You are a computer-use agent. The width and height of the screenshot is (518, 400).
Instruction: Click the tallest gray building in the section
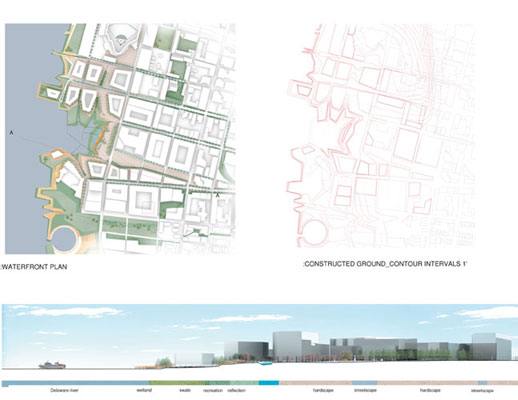point(288,346)
